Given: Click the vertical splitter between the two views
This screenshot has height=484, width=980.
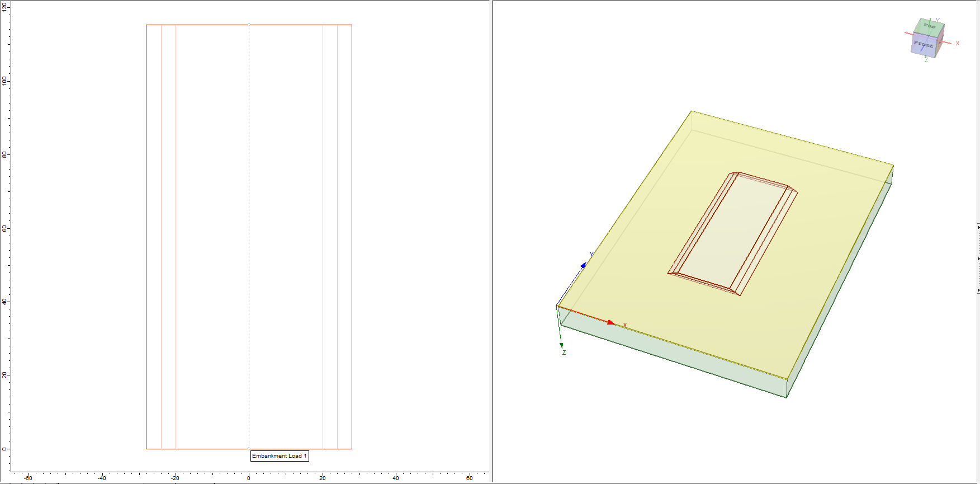Looking at the screenshot, I should [x=491, y=241].
